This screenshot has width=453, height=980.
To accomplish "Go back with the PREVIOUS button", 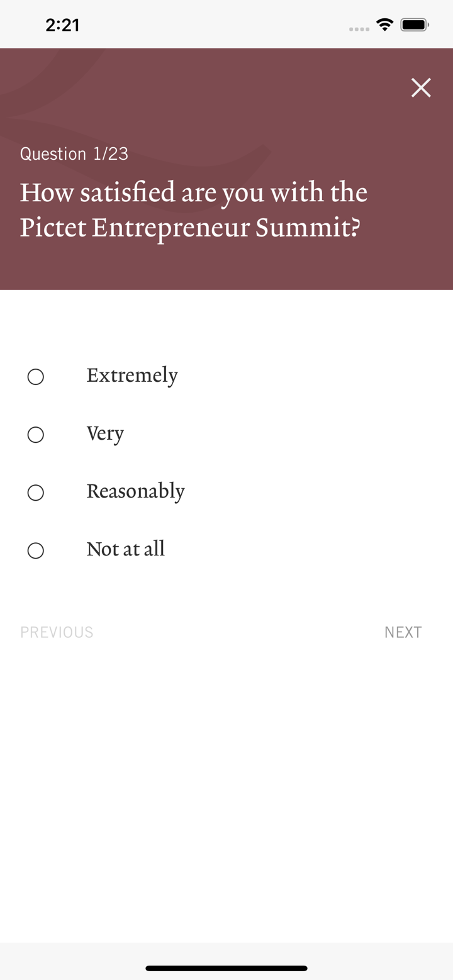I will [x=57, y=632].
